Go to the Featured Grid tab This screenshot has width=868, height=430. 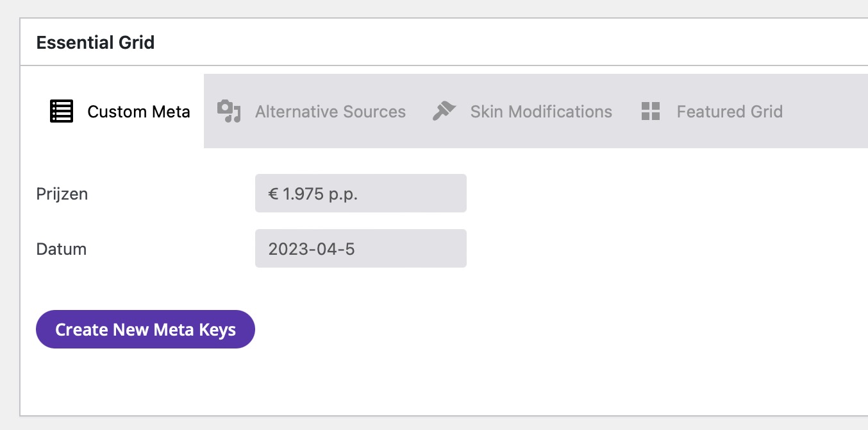tap(730, 112)
